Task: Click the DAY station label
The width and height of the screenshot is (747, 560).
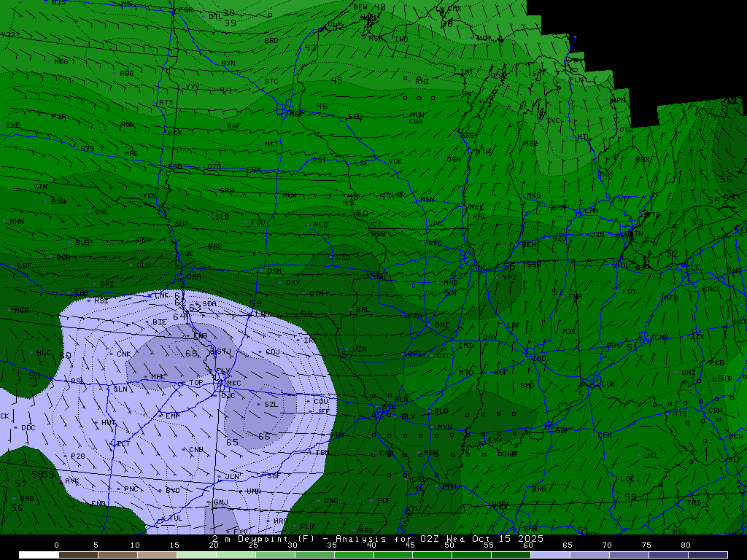Action: pyautogui.click(x=613, y=346)
